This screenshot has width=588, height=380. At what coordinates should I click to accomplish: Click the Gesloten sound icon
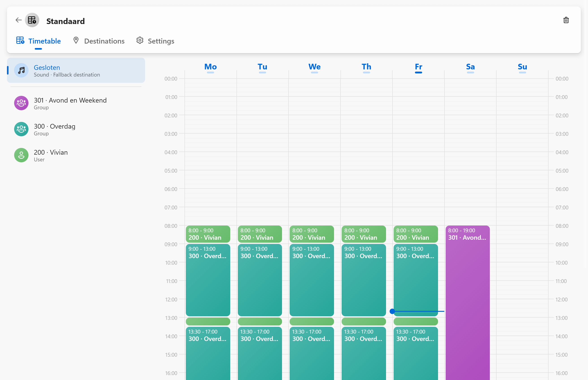(21, 70)
